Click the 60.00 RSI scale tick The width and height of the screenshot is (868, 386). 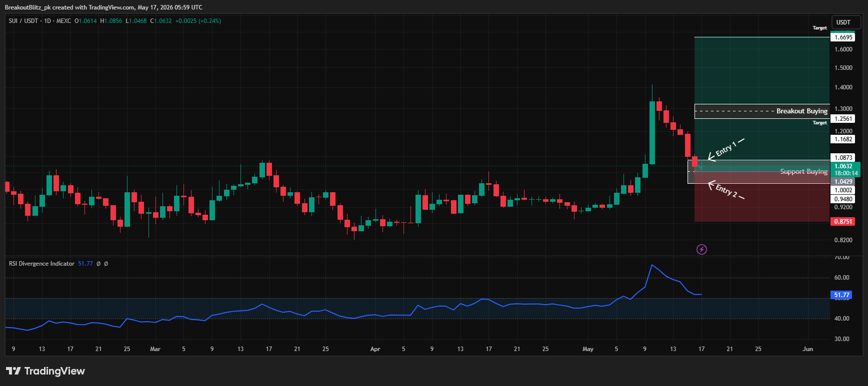tap(842, 278)
